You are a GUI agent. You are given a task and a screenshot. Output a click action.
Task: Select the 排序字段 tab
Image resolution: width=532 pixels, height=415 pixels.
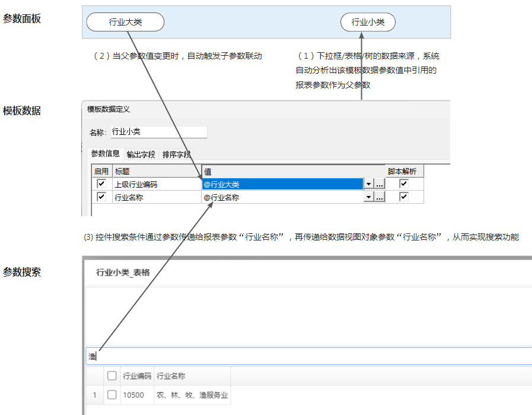tap(176, 154)
